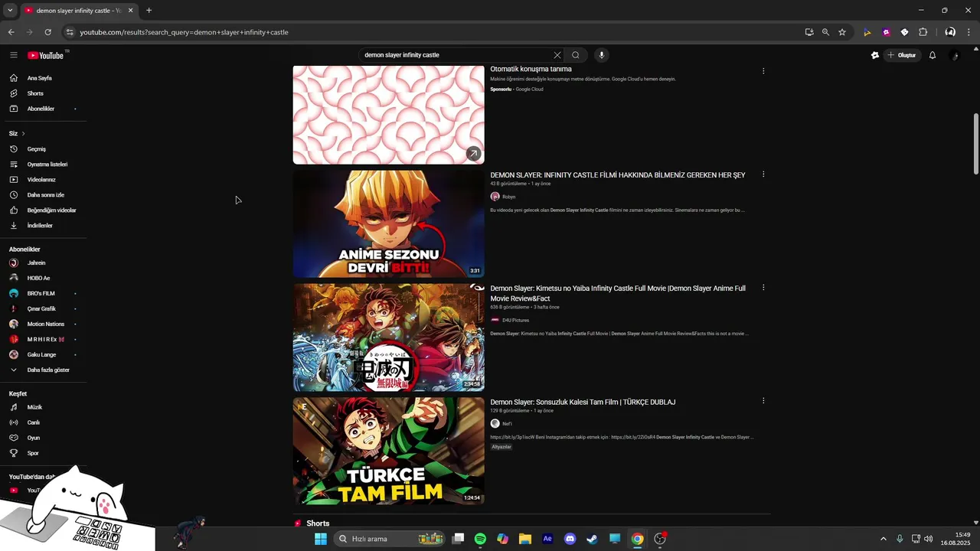Clear the search query with X
Image resolution: width=980 pixels, height=551 pixels.
click(x=557, y=55)
